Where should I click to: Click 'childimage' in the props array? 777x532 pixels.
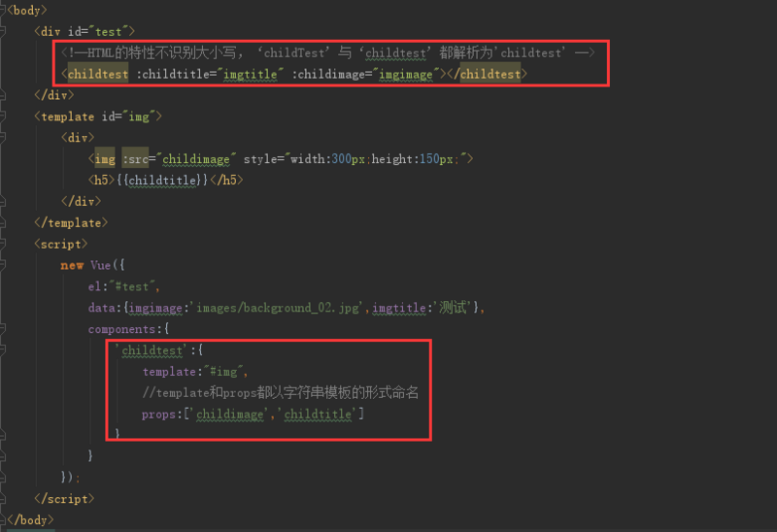(230, 415)
